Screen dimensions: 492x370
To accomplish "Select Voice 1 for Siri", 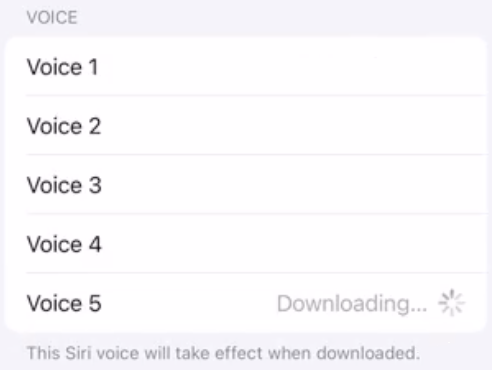I will [x=246, y=67].
